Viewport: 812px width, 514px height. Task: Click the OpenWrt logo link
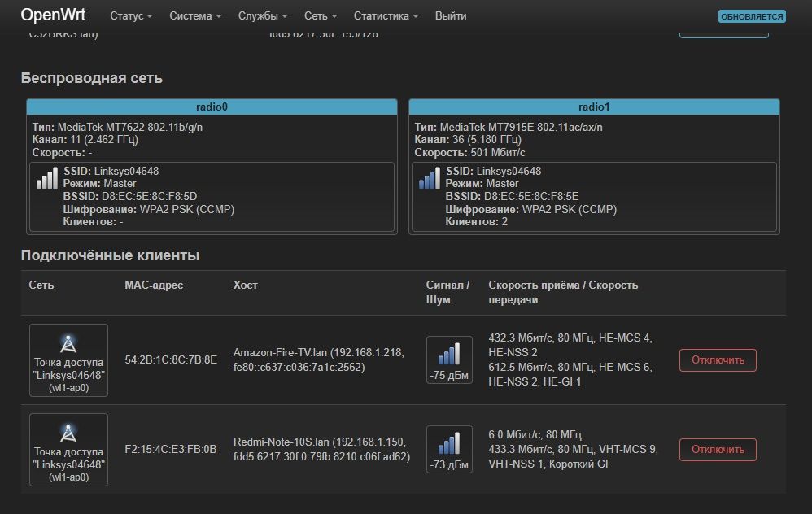pyautogui.click(x=53, y=15)
